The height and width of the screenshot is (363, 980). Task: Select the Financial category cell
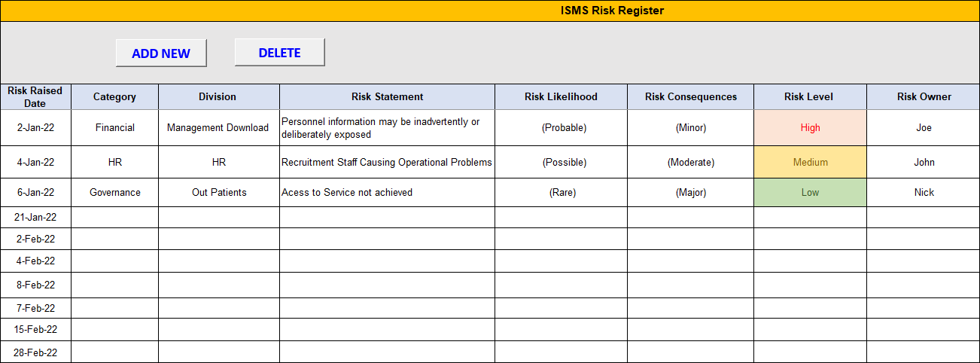pos(115,127)
